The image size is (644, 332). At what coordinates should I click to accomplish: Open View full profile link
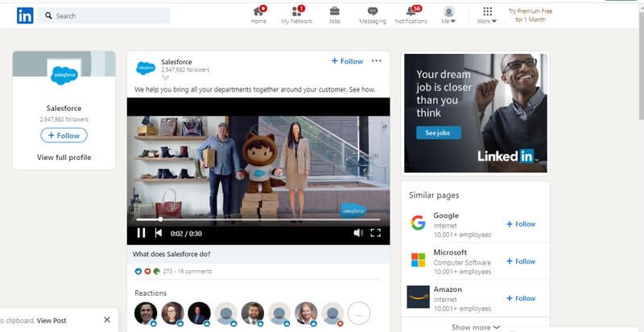[64, 158]
